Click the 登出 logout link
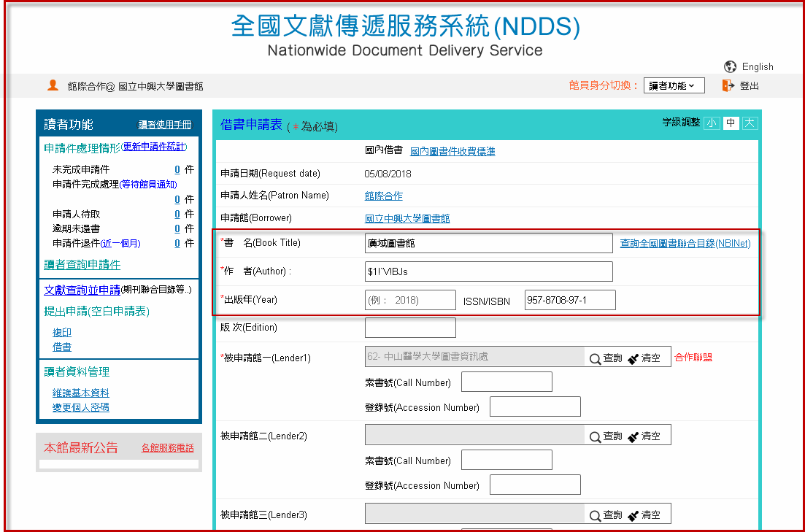The image size is (805, 532). click(x=749, y=86)
